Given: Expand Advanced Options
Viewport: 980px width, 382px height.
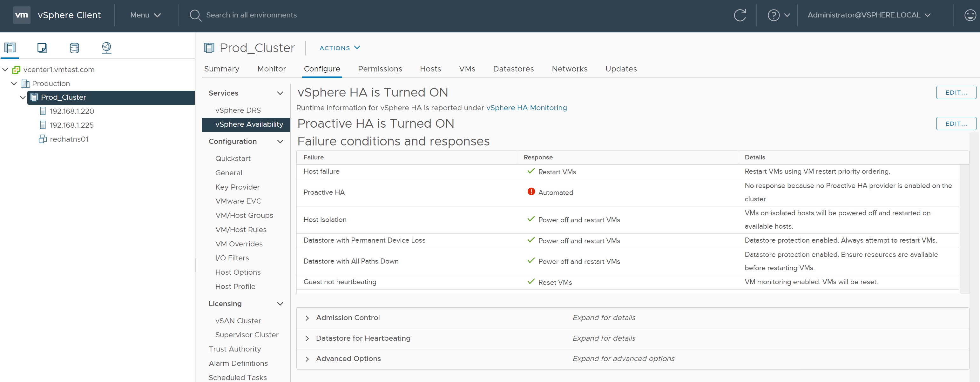Looking at the screenshot, I should click(x=308, y=359).
